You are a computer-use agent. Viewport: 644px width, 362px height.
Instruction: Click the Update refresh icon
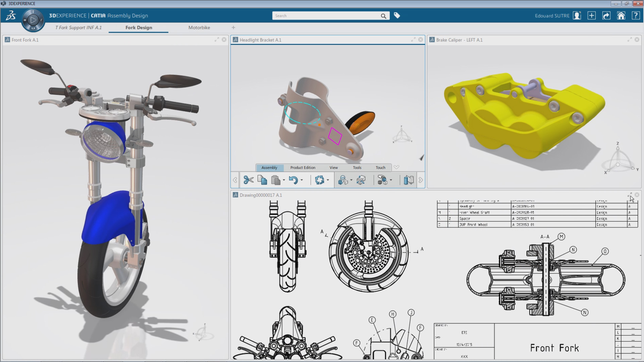(x=319, y=180)
